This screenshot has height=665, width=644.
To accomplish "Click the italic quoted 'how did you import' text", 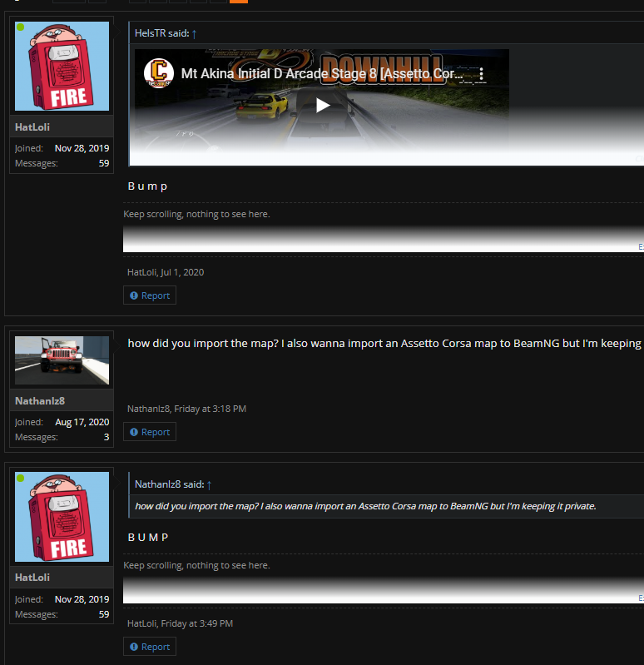I will point(365,506).
